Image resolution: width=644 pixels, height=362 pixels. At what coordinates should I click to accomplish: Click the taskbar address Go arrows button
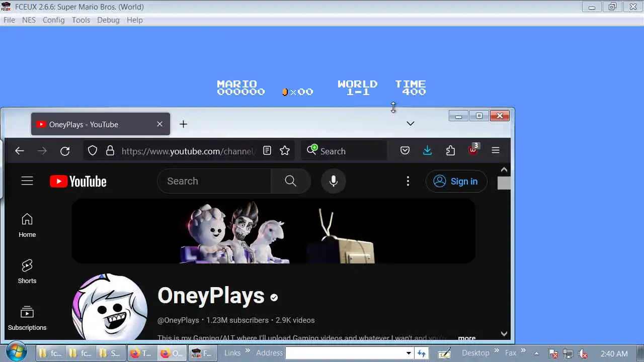click(422, 353)
